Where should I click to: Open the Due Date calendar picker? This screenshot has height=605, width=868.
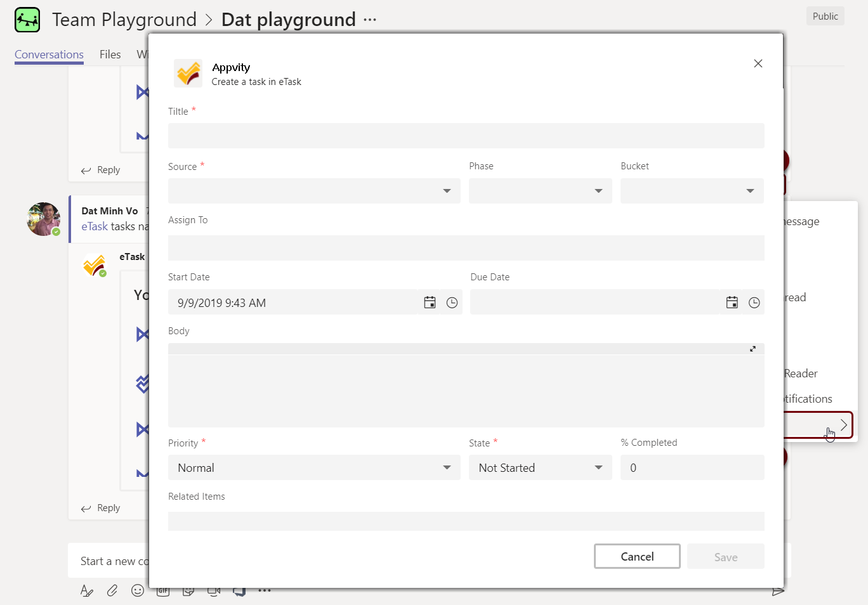click(x=732, y=302)
